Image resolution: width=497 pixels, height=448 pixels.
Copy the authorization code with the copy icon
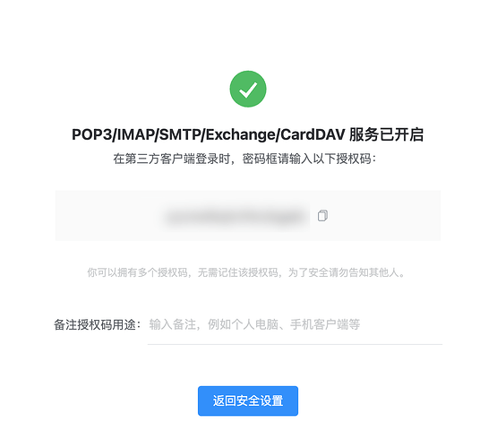(322, 216)
